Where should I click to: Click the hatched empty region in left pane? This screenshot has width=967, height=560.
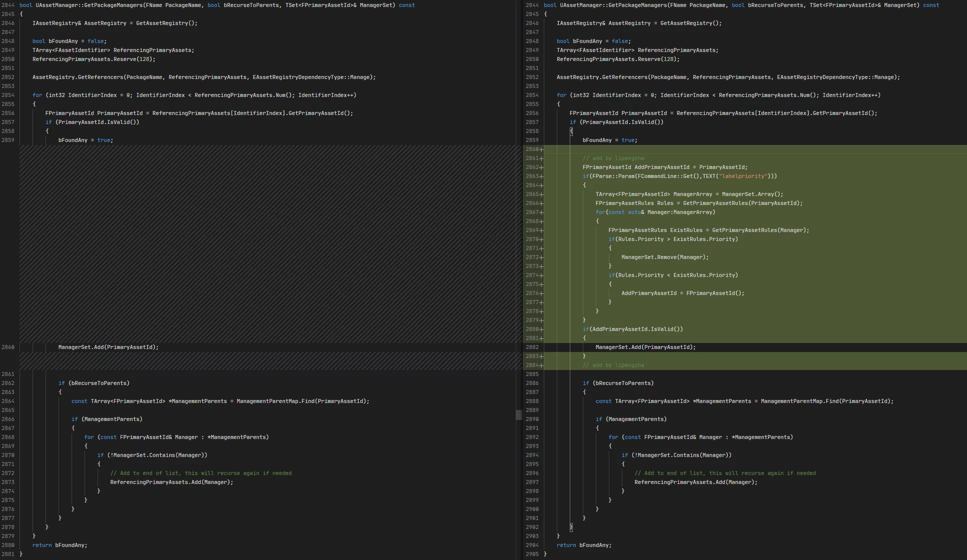(x=268, y=242)
